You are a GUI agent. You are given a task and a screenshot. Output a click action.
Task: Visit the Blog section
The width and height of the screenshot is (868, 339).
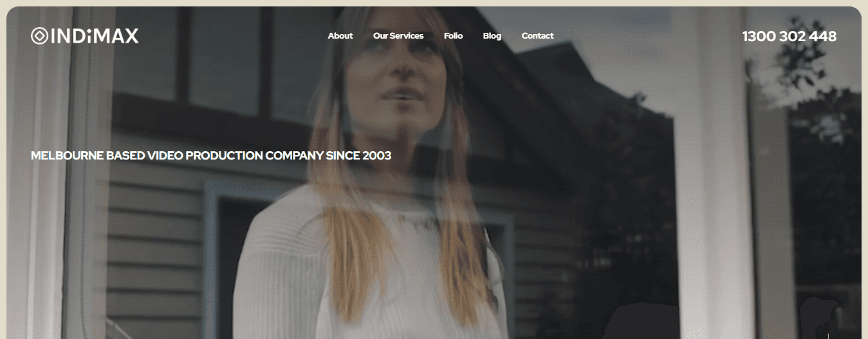pos(492,35)
